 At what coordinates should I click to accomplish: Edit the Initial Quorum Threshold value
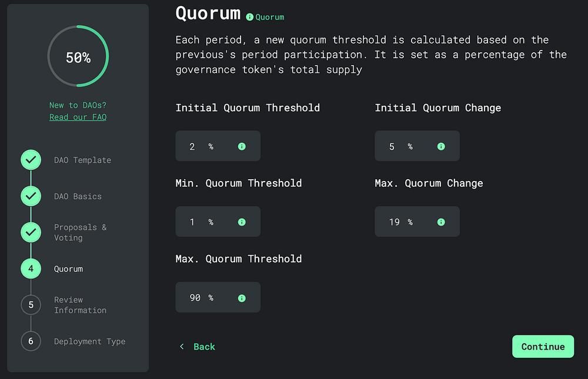point(193,146)
